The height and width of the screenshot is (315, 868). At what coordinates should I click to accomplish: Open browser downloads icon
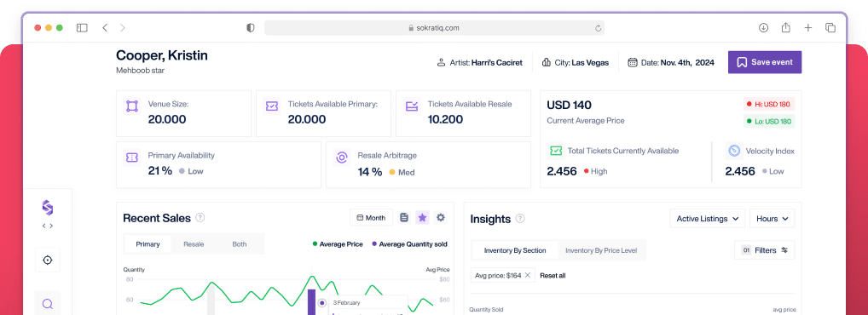[x=763, y=27]
